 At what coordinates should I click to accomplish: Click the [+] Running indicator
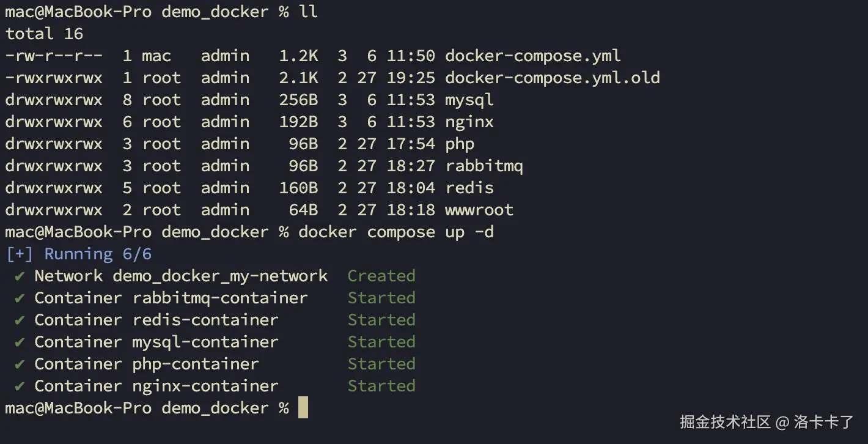[79, 254]
